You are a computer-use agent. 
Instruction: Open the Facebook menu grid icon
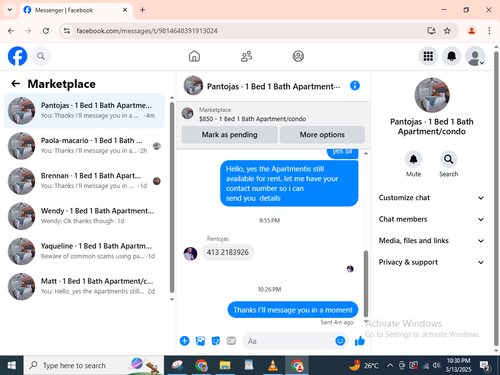tap(428, 56)
